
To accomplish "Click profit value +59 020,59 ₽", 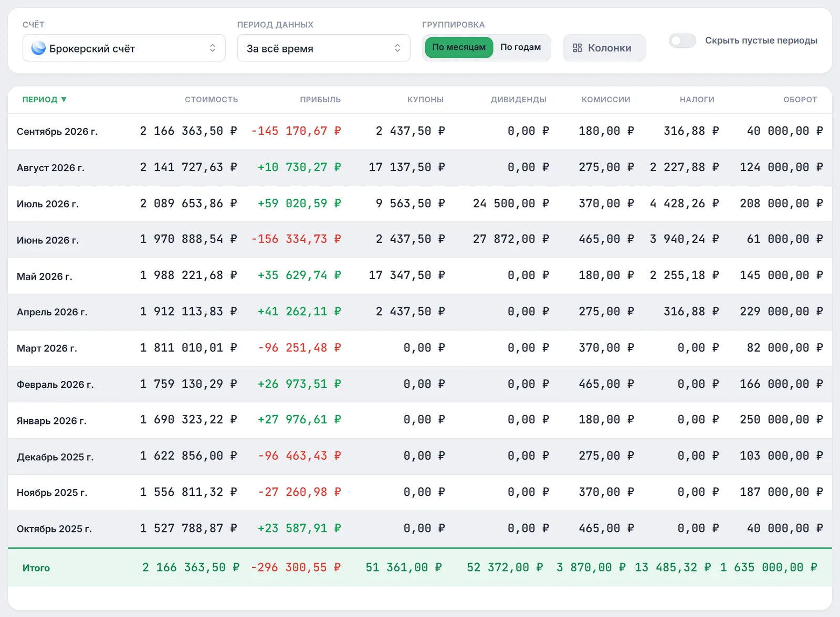I will [x=299, y=203].
